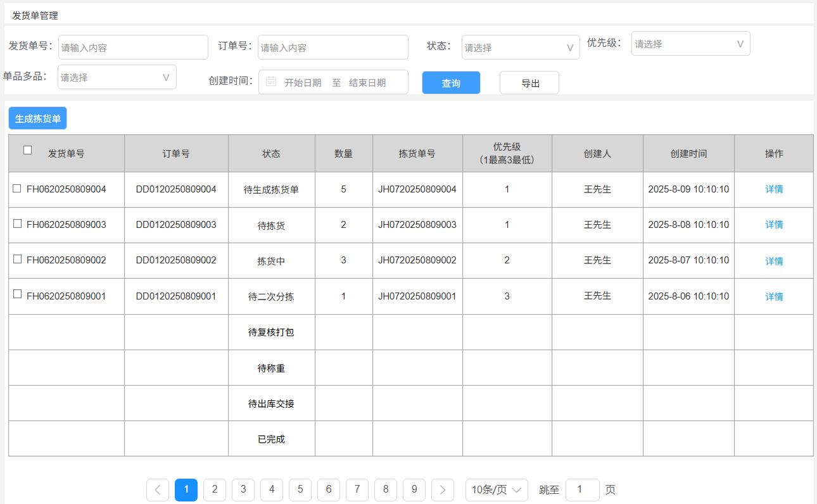The image size is (817, 504).
Task: Click the 数量 column header
Action: point(343,153)
